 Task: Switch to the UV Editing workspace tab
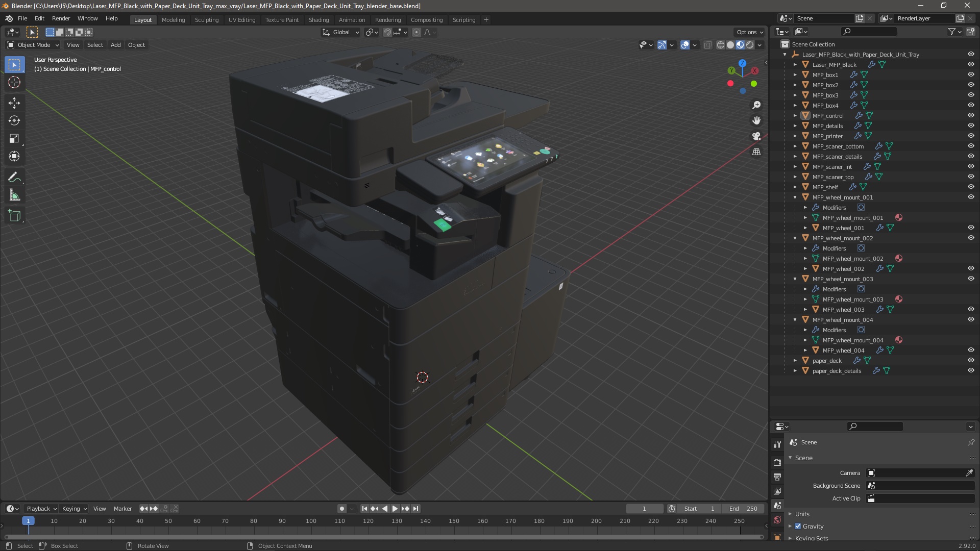[x=242, y=19]
